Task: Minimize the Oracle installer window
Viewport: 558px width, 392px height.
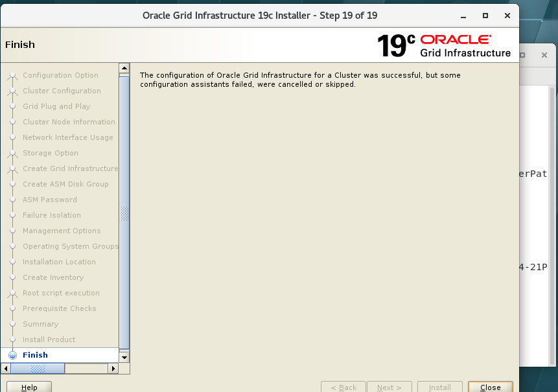Action: pos(463,16)
